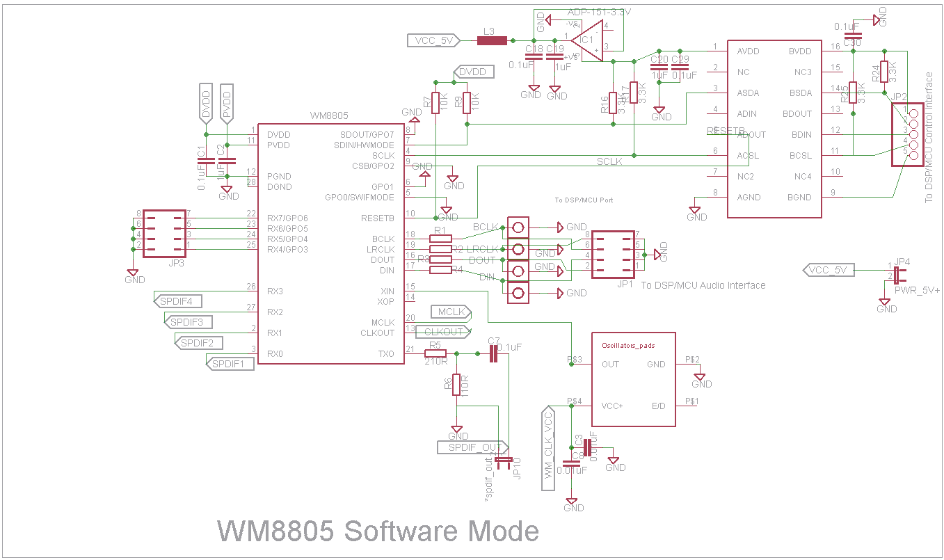
Task: Click the AVDD pin label
Action: click(x=748, y=51)
